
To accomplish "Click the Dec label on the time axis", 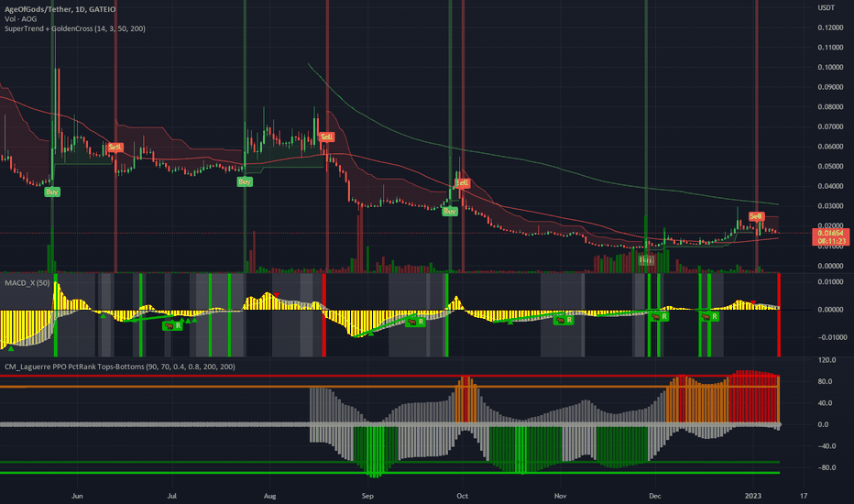I will tap(655, 496).
